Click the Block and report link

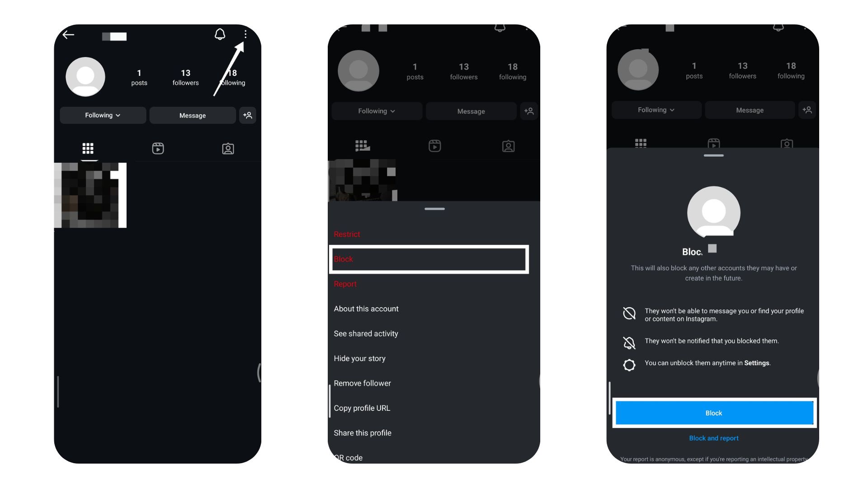pyautogui.click(x=713, y=438)
